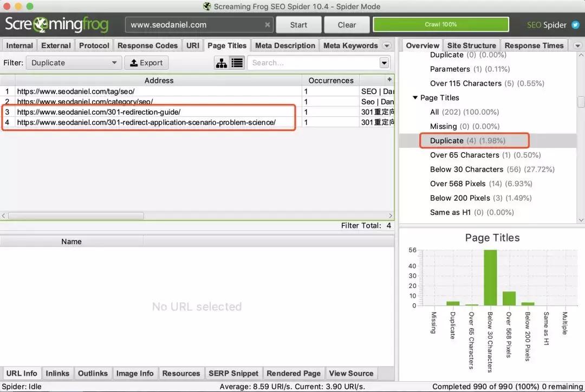Click the Twitter bird icon
585x392 pixels.
[x=575, y=25]
